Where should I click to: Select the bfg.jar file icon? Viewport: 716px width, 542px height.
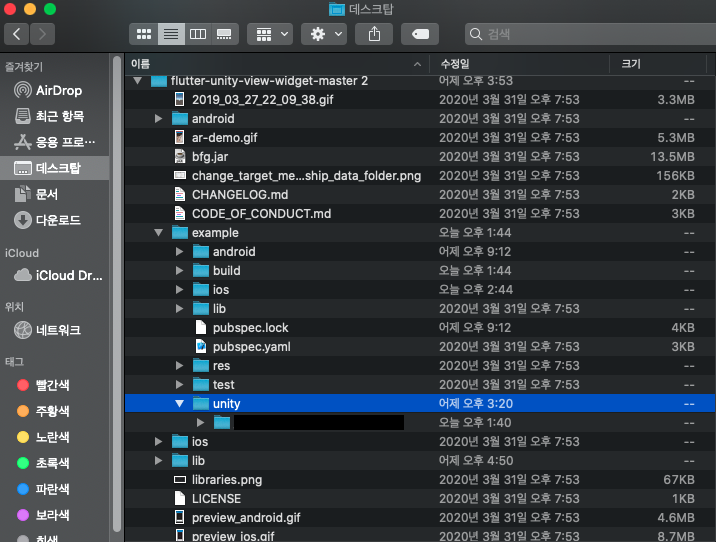coord(180,157)
